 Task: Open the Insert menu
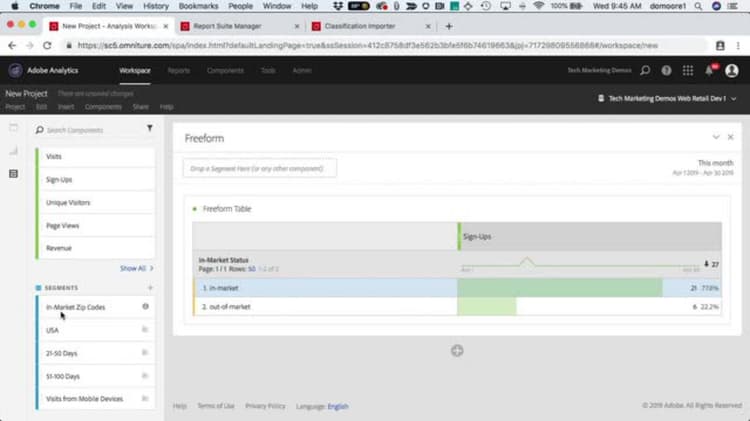pyautogui.click(x=66, y=107)
